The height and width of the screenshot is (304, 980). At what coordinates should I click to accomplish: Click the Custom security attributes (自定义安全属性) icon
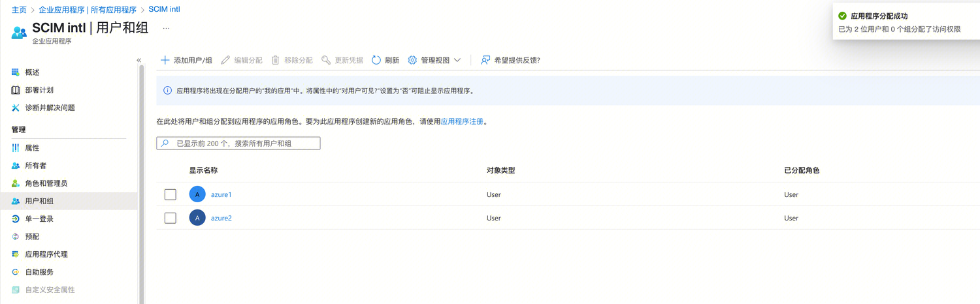16,289
